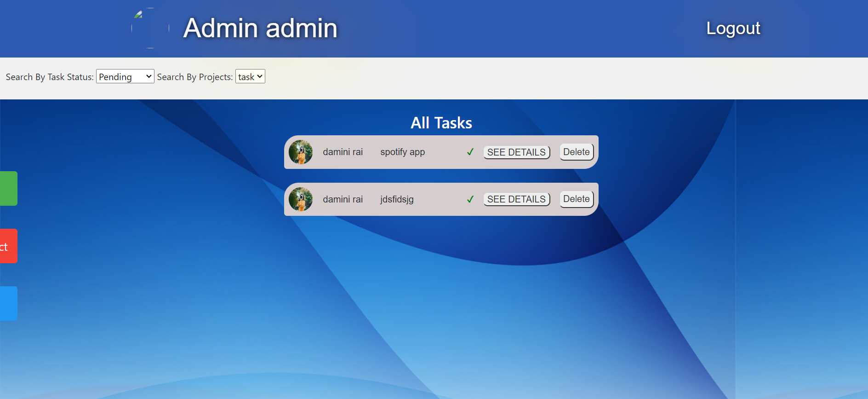The width and height of the screenshot is (868, 399).
Task: Click the green checkmark for jdsfidsjg task
Action: pos(470,199)
